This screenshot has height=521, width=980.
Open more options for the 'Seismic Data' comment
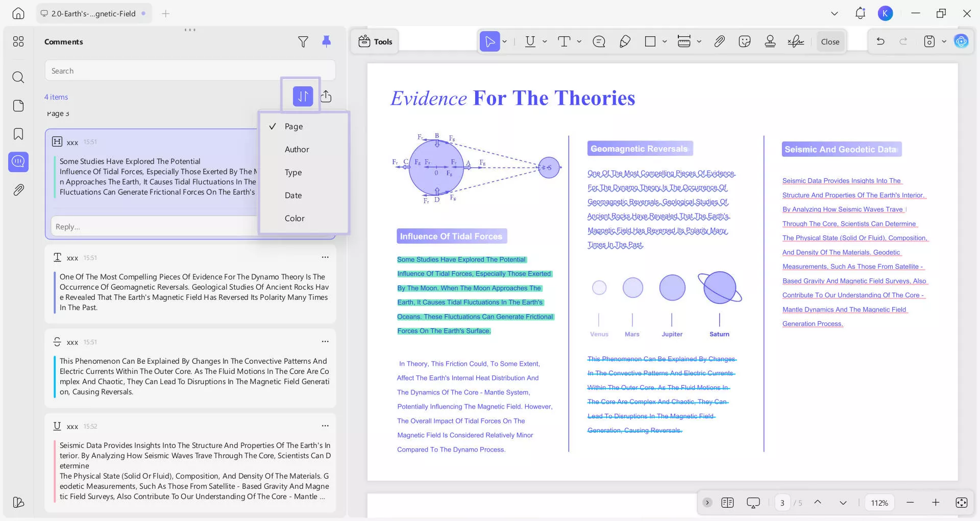click(x=325, y=425)
